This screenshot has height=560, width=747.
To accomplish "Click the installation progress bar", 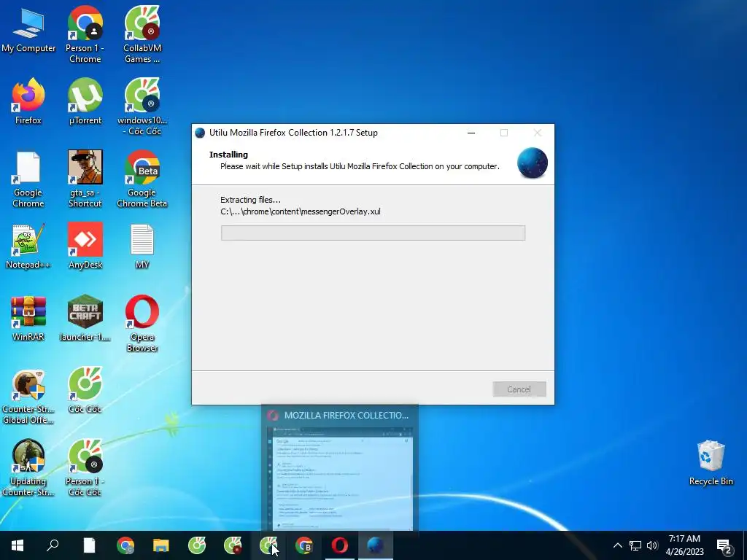I will point(373,233).
